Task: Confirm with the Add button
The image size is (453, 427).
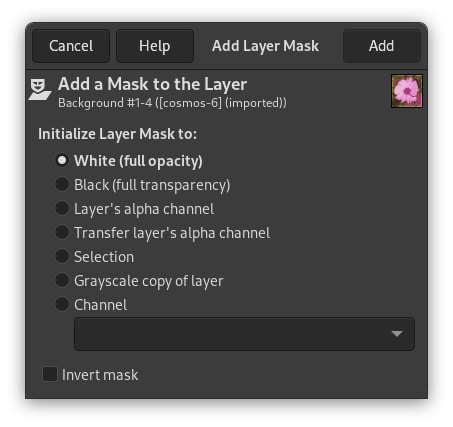Action: [x=382, y=46]
